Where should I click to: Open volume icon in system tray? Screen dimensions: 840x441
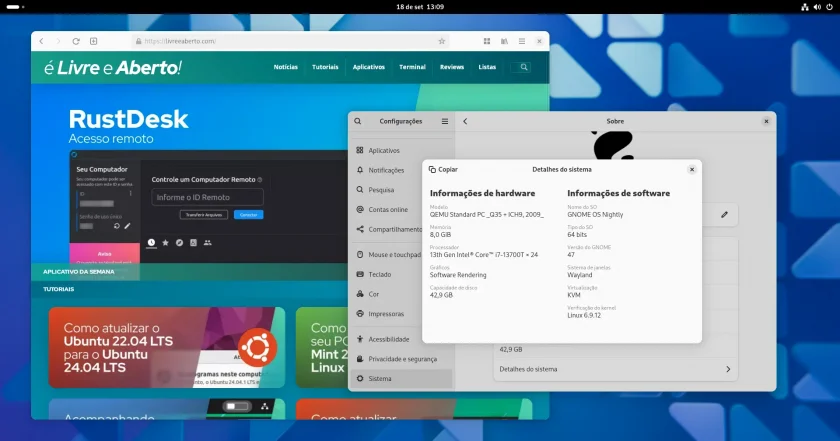[817, 7]
